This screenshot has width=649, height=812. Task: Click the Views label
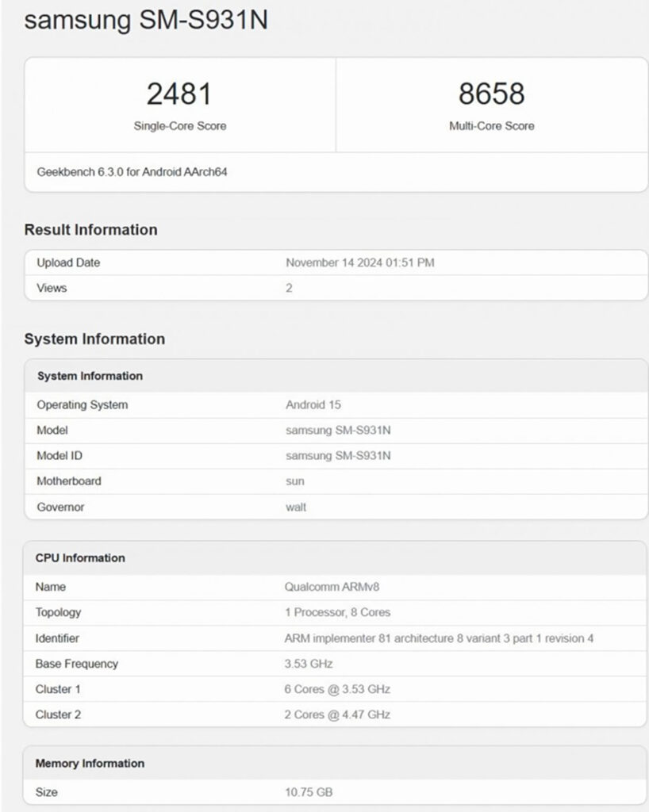52,288
